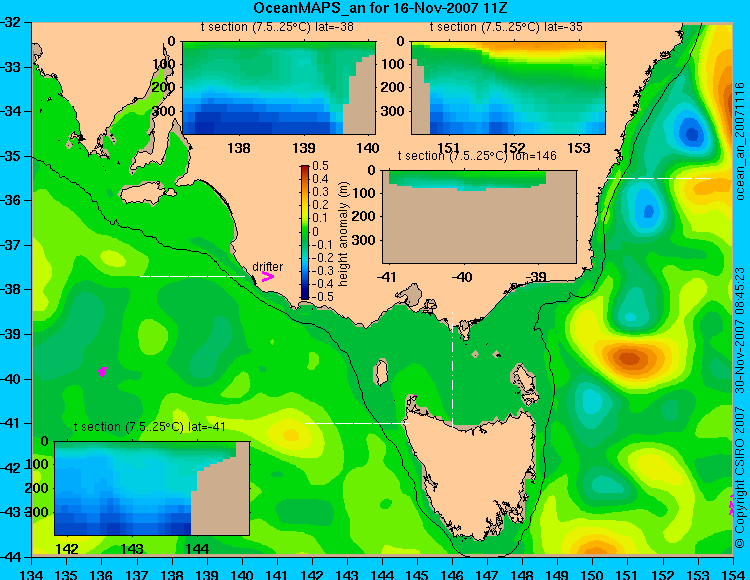Image resolution: width=750 pixels, height=580 pixels.
Task: Select the 't section (7.5..25°C) lat=-35' heading
Action: [506, 27]
